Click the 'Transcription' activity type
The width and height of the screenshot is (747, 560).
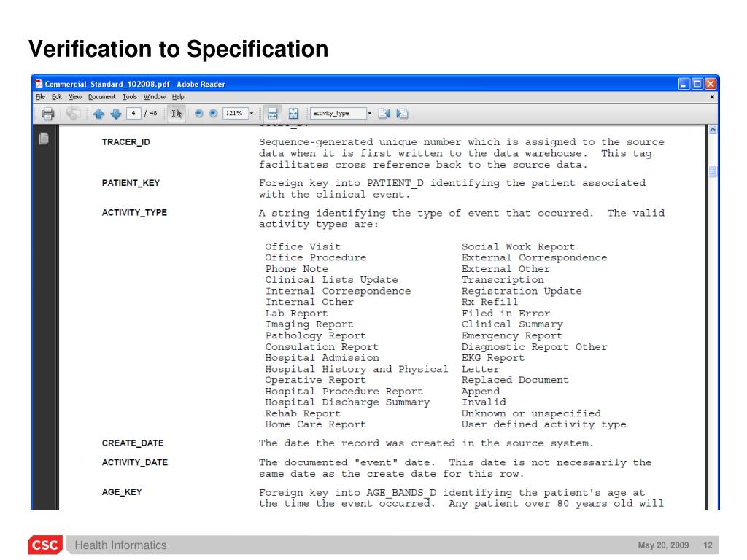point(503,280)
